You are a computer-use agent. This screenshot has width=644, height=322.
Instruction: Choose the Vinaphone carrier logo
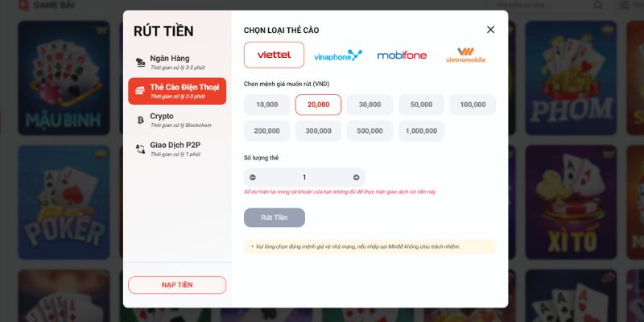[338, 56]
